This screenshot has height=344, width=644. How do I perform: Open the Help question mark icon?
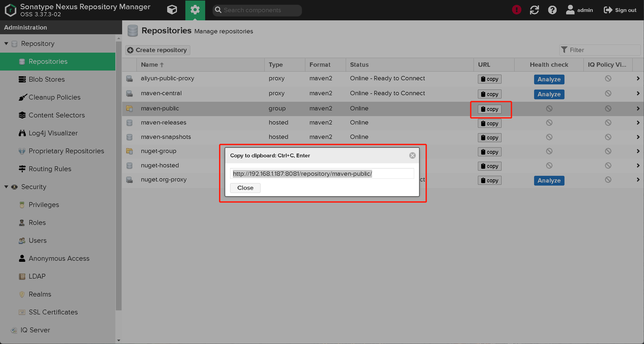552,10
